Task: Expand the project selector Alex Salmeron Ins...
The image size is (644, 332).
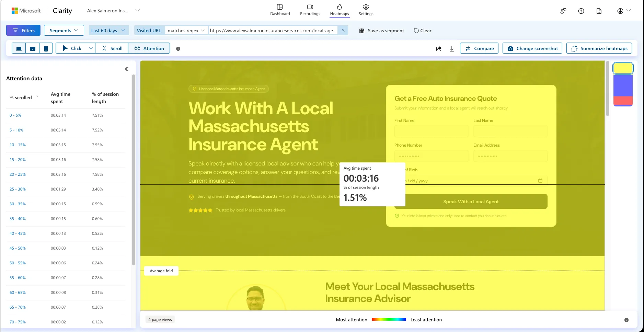Action: coord(113,11)
